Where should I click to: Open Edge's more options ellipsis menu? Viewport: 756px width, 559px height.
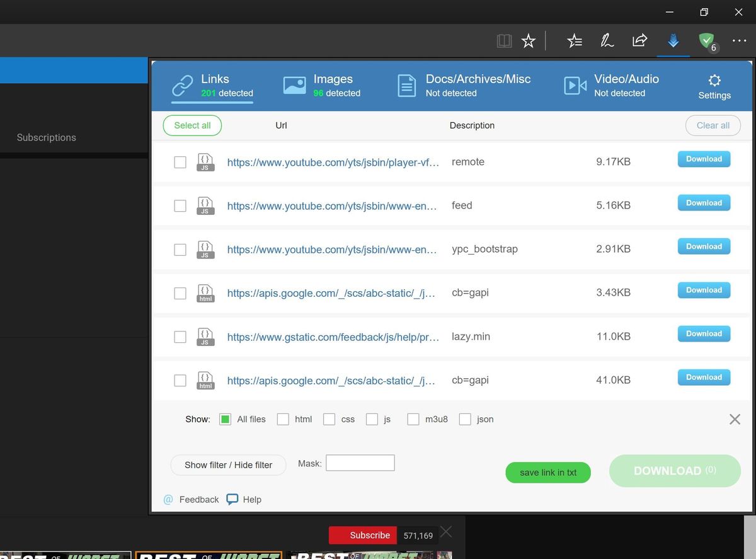tap(739, 40)
